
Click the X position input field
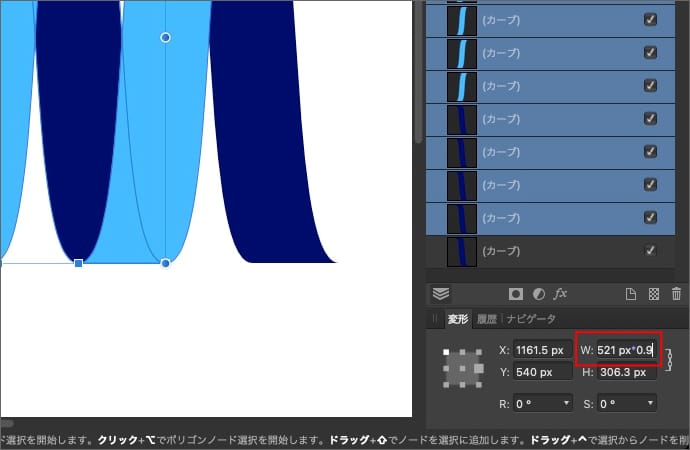(x=542, y=350)
